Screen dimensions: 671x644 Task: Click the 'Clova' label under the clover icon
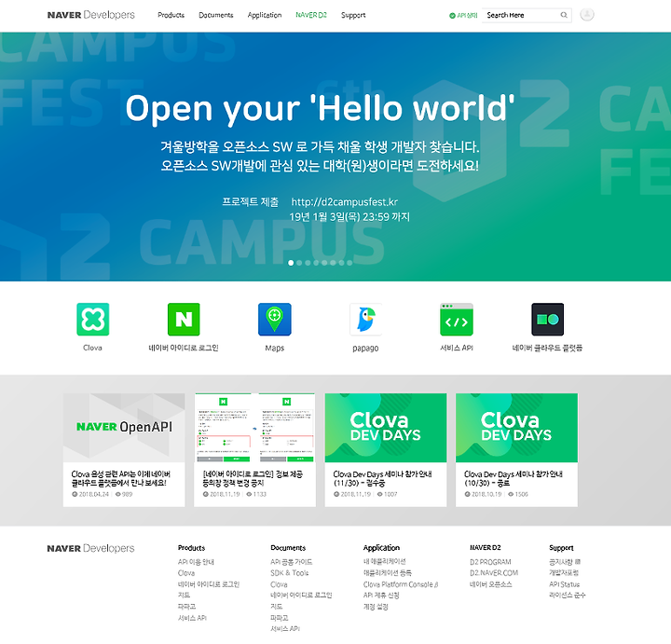pos(92,348)
